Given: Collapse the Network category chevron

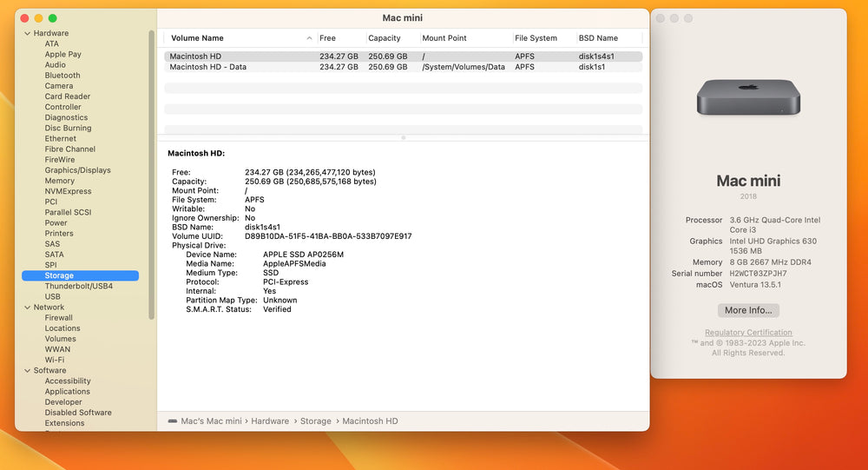Looking at the screenshot, I should click(x=27, y=307).
